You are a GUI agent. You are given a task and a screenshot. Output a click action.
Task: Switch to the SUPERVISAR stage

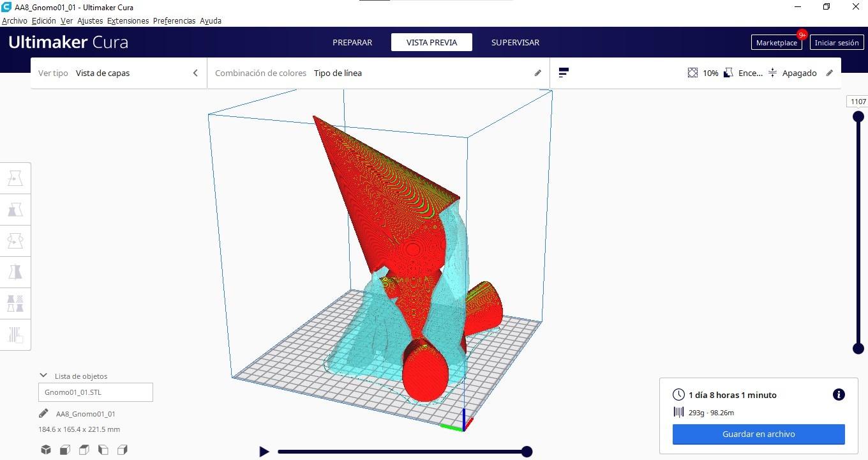515,42
